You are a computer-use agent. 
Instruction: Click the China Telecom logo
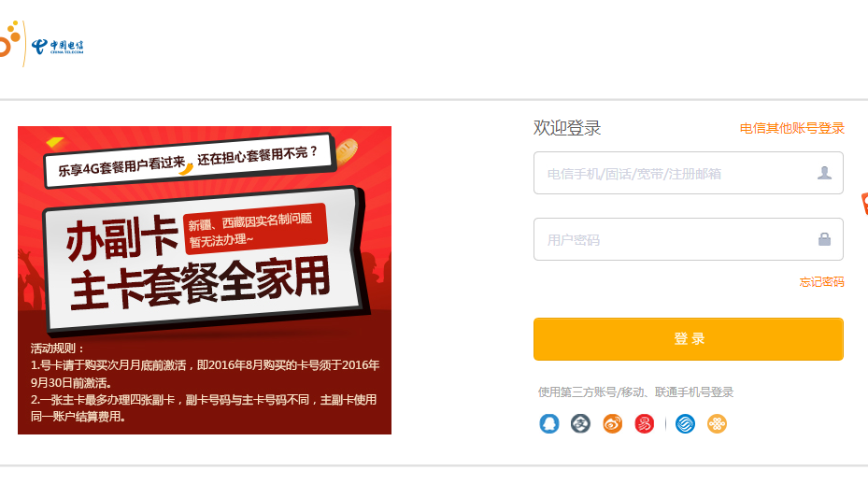[x=58, y=47]
